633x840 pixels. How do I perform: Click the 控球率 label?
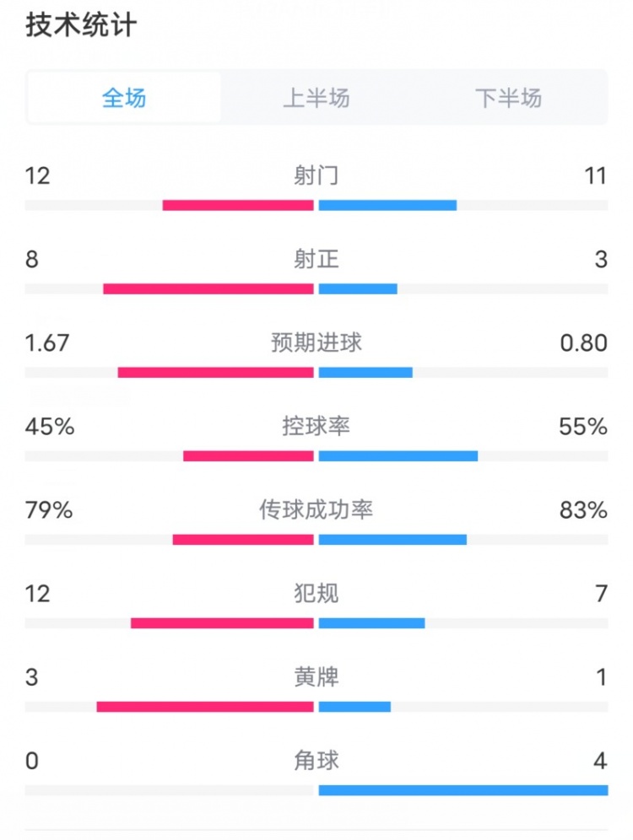(316, 426)
